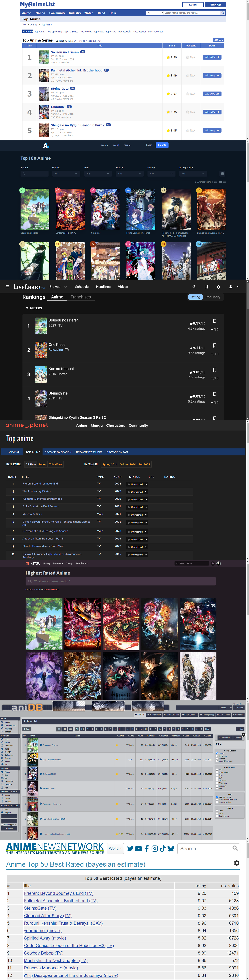Select the Anime-Planet 'This Week' filter
Viewport: 249px width, 980px height.
click(56, 465)
